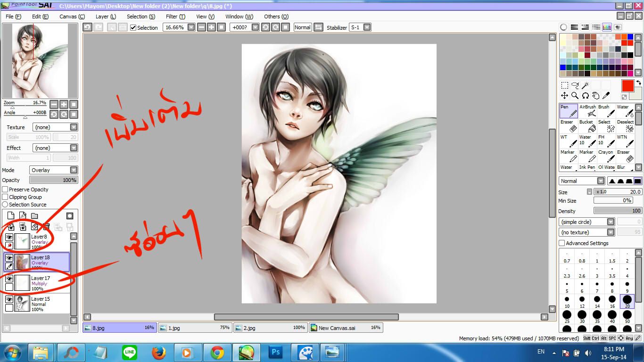Select the Bucket fill tool
The width and height of the screenshot is (644, 362).
pos(587,126)
